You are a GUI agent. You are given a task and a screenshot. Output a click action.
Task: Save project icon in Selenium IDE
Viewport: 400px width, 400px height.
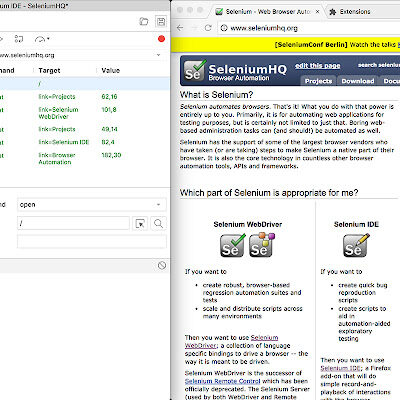(161, 22)
